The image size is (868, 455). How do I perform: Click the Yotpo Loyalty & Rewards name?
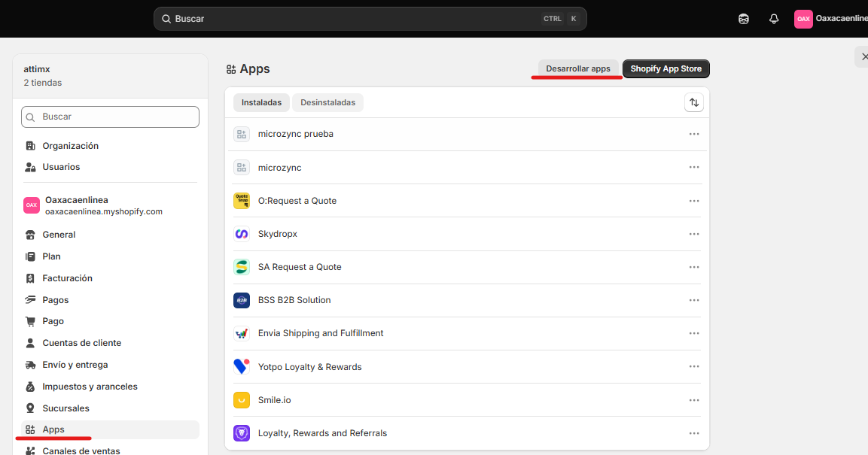point(309,366)
